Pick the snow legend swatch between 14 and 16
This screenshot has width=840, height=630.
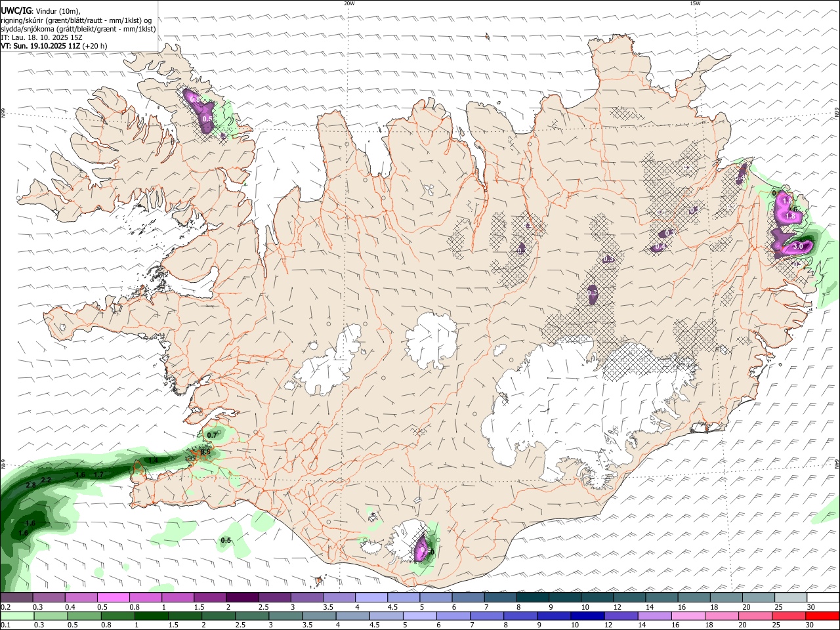661,597
